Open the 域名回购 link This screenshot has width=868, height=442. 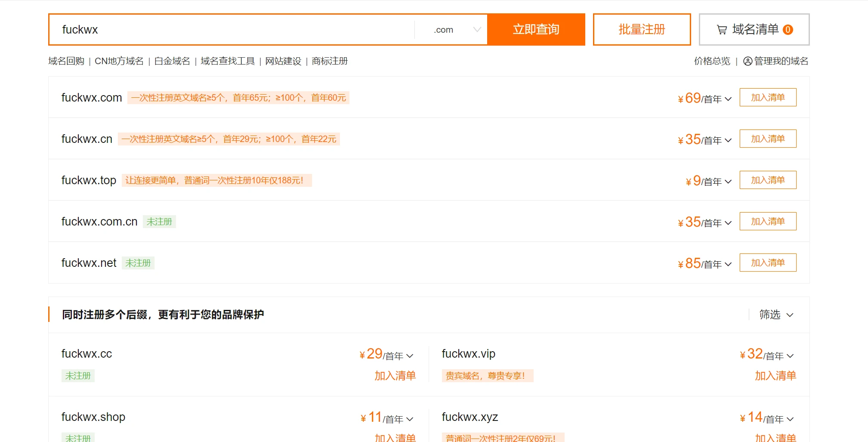click(66, 61)
